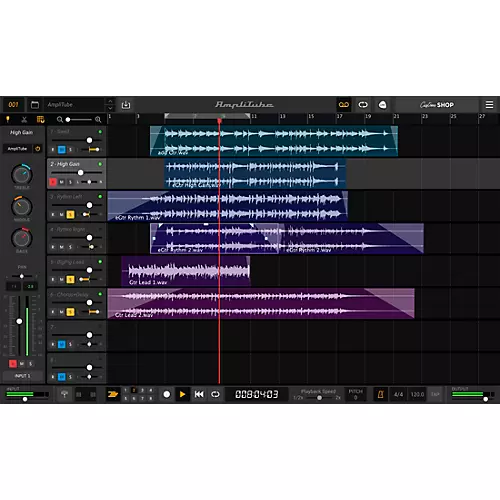
Task: Click the orange power icon beside AmpliTube
Action: (x=38, y=149)
